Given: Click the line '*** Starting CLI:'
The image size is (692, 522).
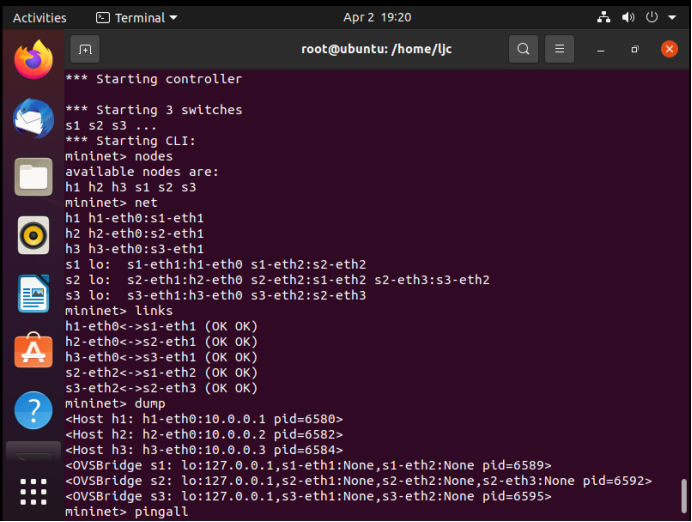Looking at the screenshot, I should [x=131, y=141].
